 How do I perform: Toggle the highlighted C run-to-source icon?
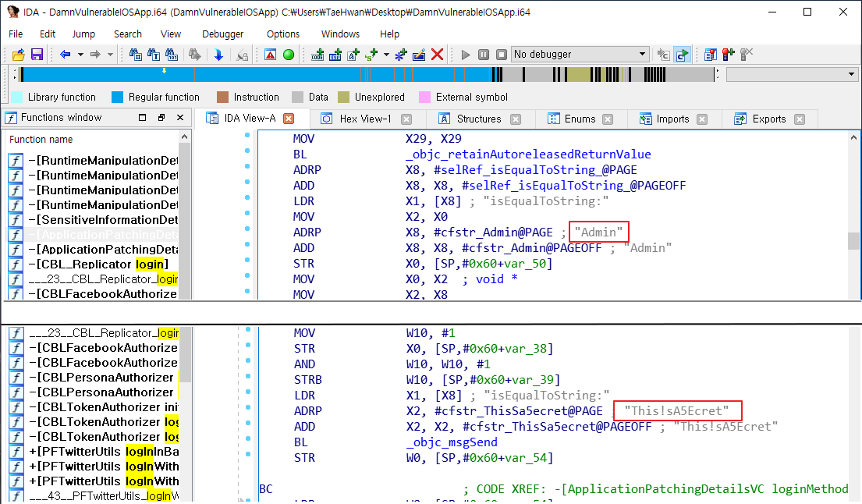[683, 55]
